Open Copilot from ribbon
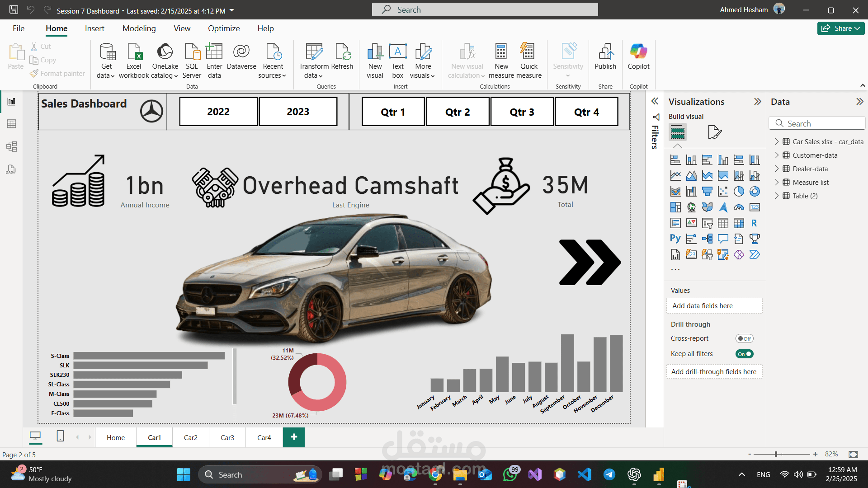 638,57
